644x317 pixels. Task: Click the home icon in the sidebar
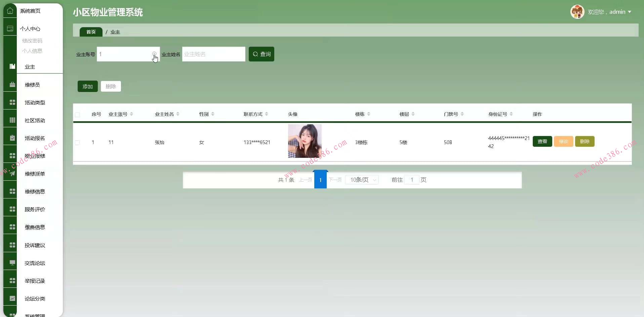[x=10, y=11]
